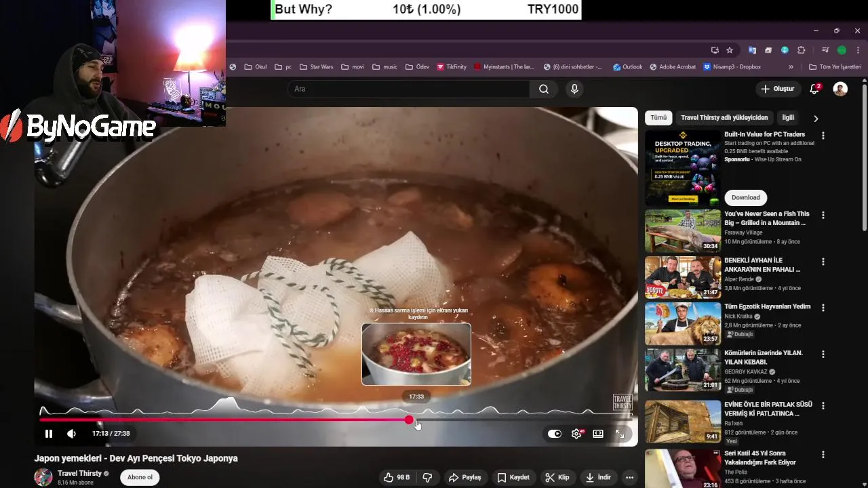This screenshot has height=488, width=868.
Task: Download the video using İndir
Action: pyautogui.click(x=598, y=477)
